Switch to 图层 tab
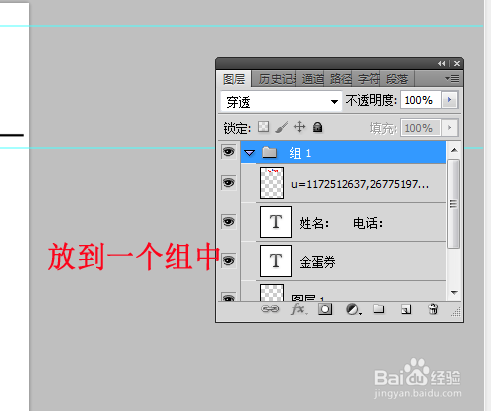The height and width of the screenshot is (411, 491). pos(234,79)
